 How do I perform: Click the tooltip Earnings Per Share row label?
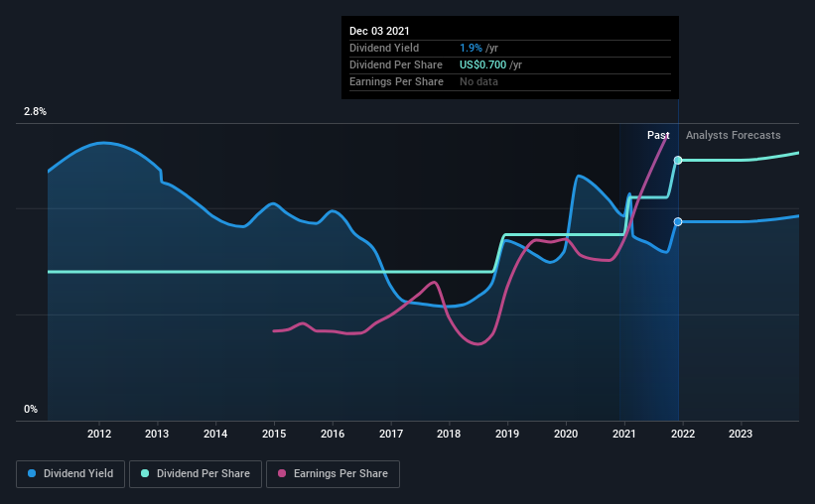[397, 81]
